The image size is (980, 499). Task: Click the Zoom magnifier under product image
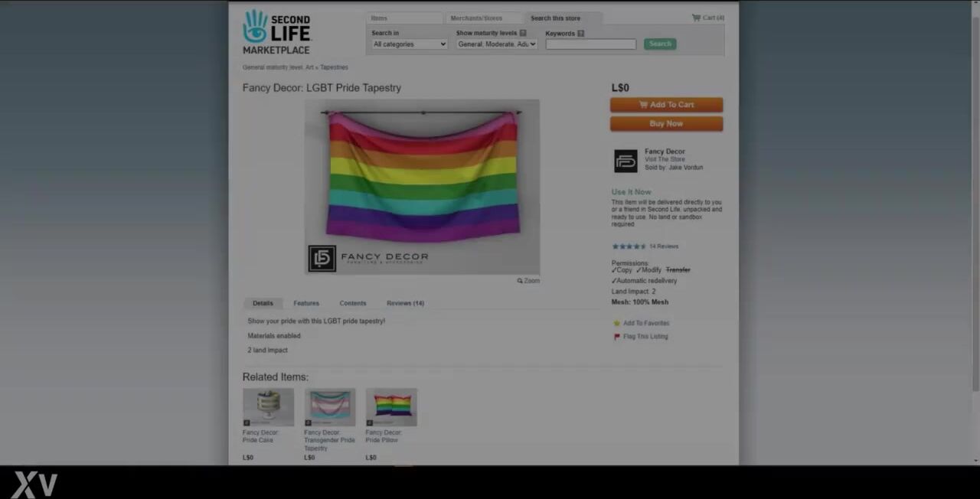point(520,281)
